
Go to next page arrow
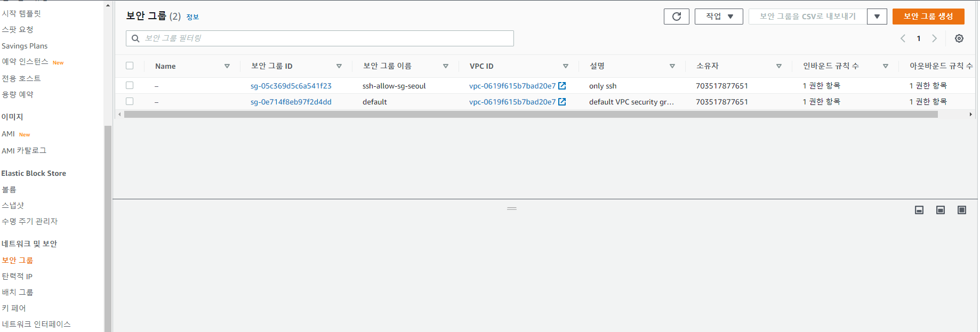(934, 38)
